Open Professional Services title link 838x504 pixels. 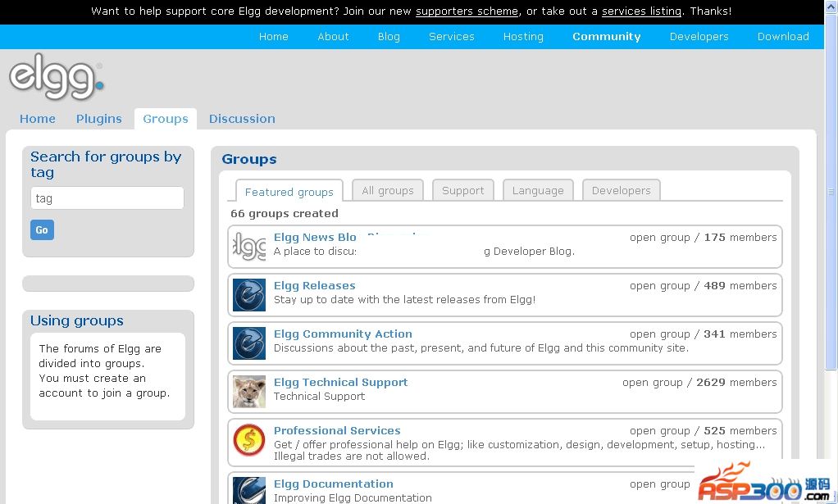click(337, 430)
